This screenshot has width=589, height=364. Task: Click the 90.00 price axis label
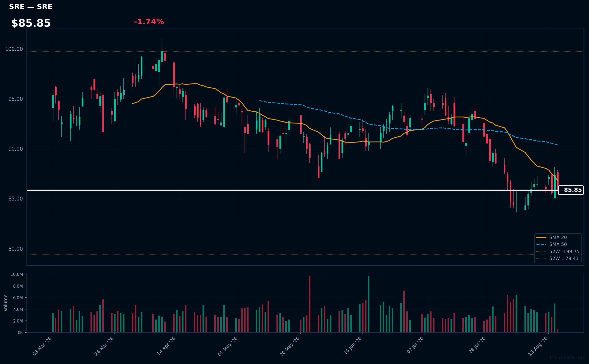tap(16, 149)
